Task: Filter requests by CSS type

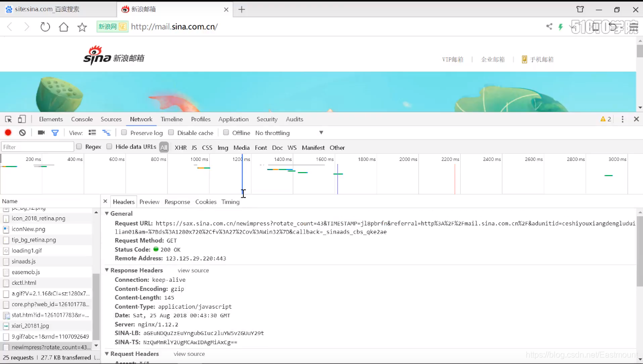Action: pyautogui.click(x=207, y=148)
